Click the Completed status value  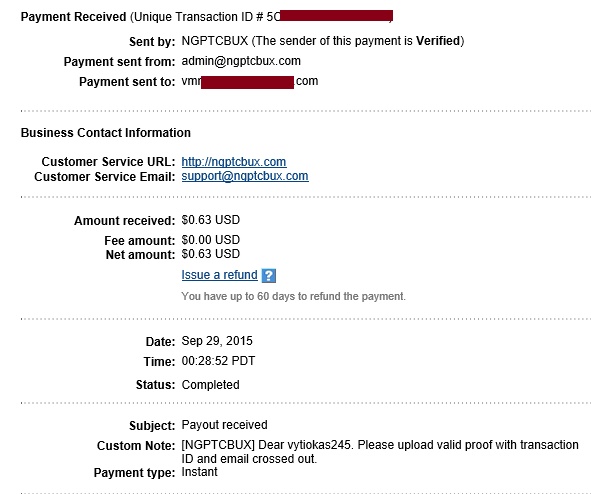point(210,385)
